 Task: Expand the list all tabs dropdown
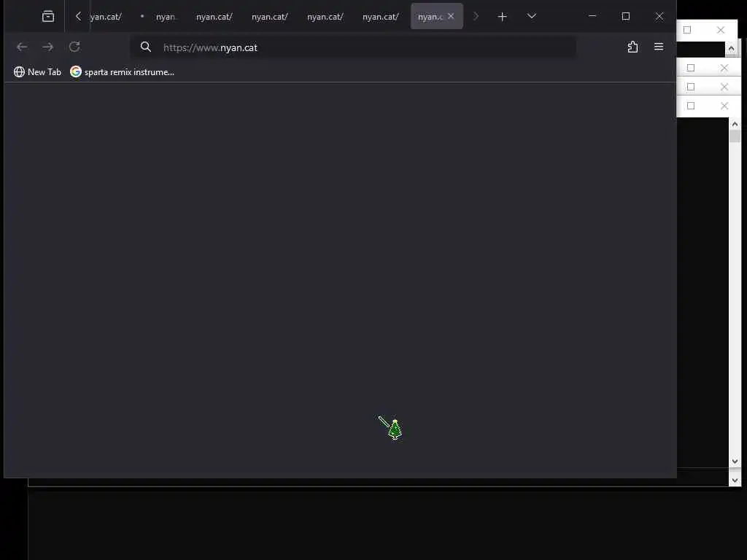click(x=532, y=16)
